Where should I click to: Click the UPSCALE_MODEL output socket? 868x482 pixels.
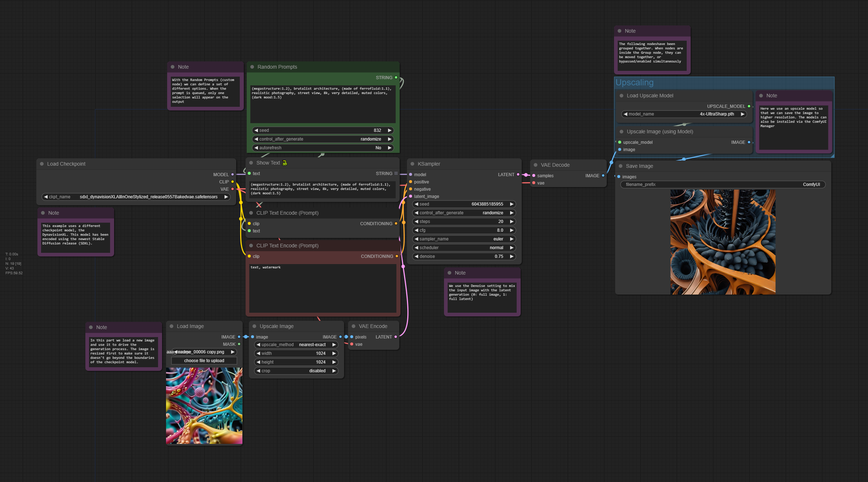[749, 106]
